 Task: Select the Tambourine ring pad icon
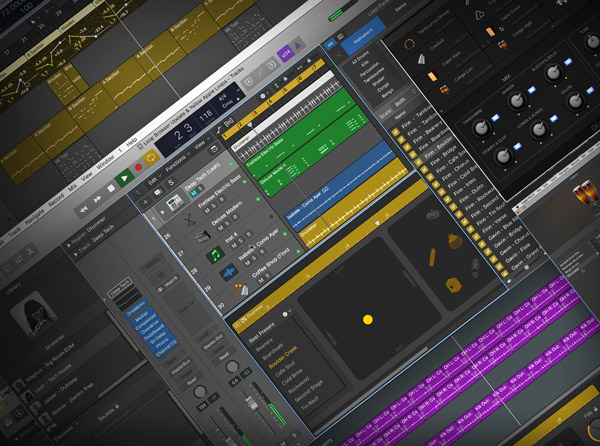click(x=409, y=44)
